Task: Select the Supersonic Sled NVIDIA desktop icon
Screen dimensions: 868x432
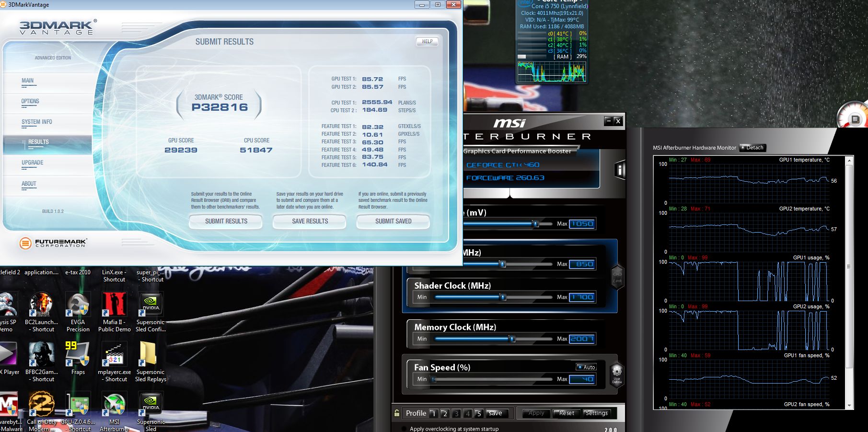Action: 150,411
